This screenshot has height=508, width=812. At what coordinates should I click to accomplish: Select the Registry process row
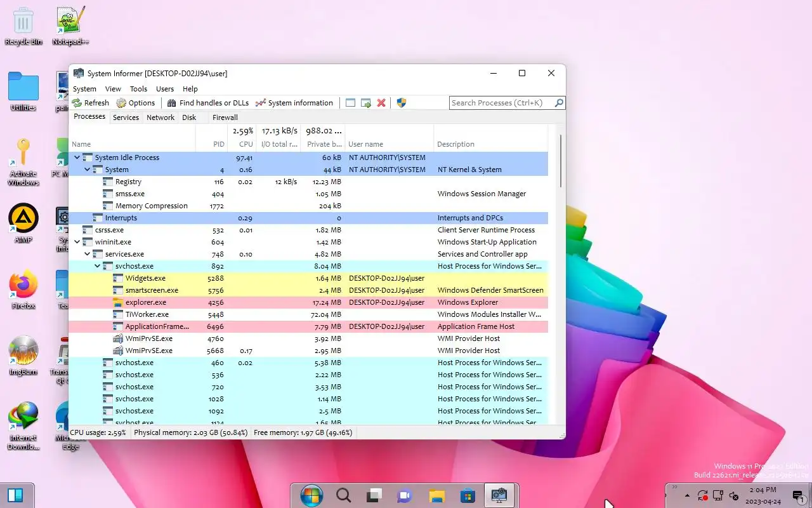pos(308,182)
